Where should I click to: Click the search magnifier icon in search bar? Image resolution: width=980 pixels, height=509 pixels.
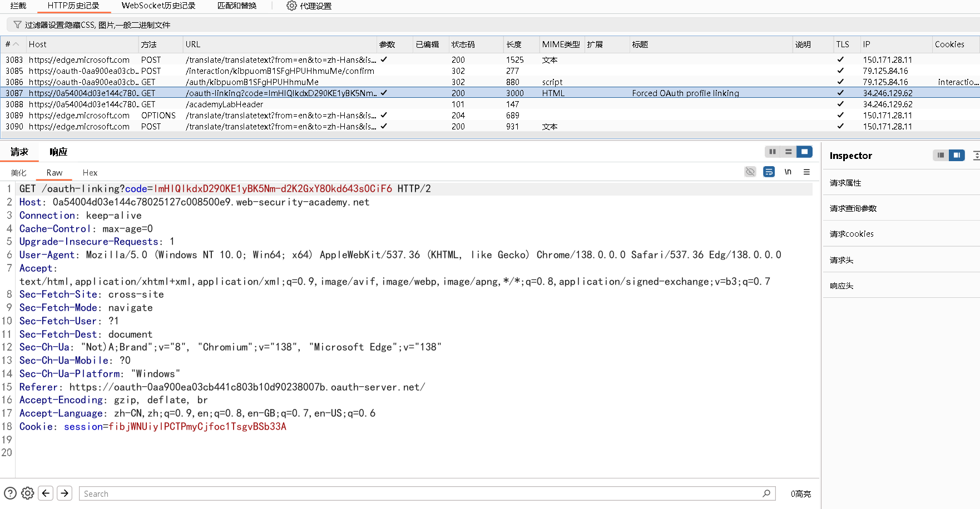[x=768, y=493]
